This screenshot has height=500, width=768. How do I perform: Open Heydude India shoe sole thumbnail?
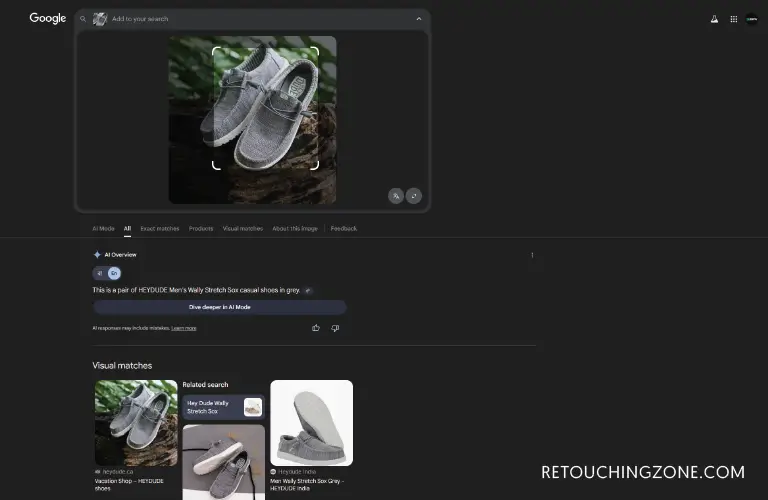click(x=312, y=423)
